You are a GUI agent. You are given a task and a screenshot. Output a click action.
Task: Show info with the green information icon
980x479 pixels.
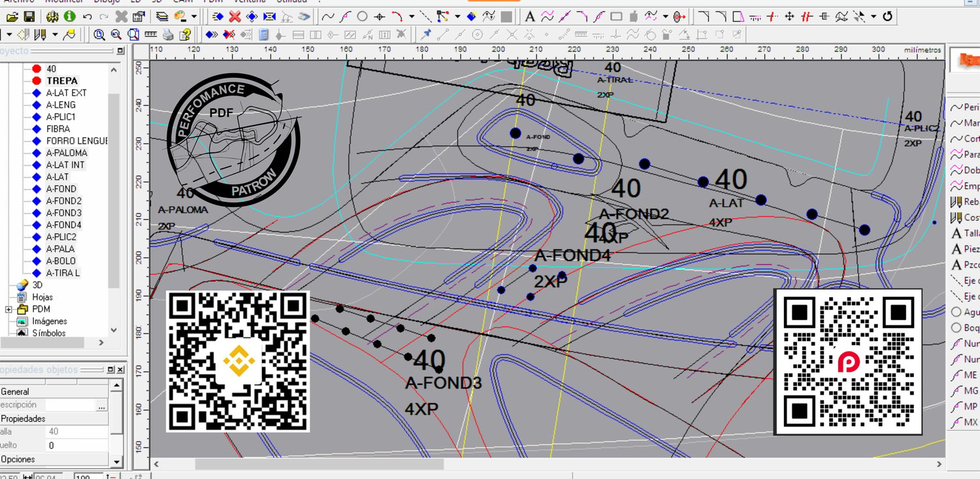tap(69, 16)
